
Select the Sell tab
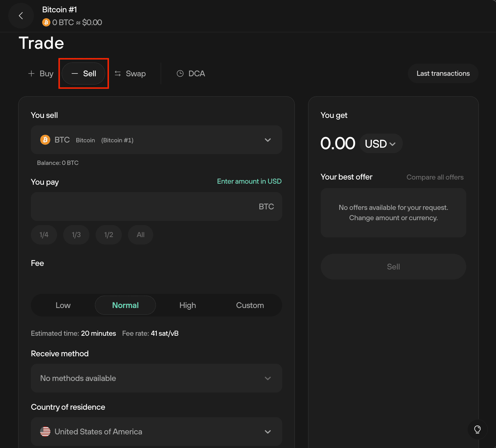[x=84, y=73]
